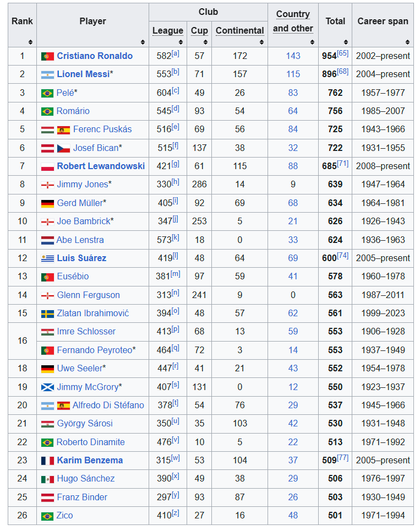Viewport: 420px width, 530px height.
Task: Open footnote [b] on Messi's league goals
Action: coord(176,72)
